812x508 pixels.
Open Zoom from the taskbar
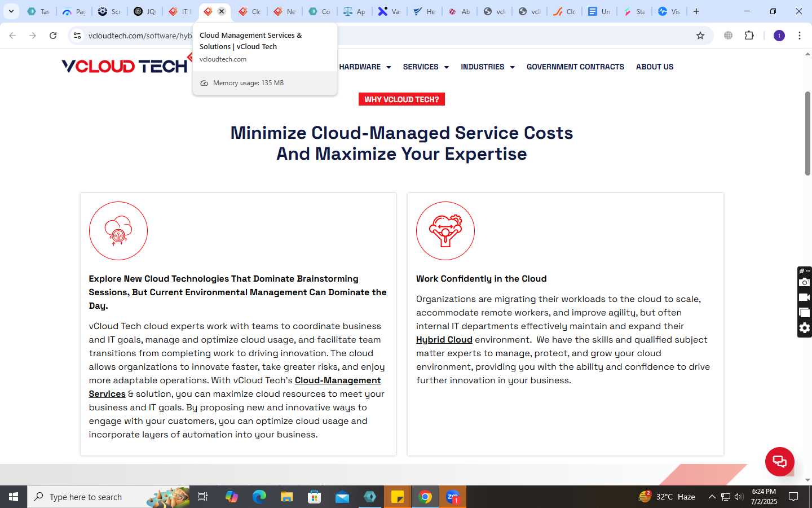(453, 497)
